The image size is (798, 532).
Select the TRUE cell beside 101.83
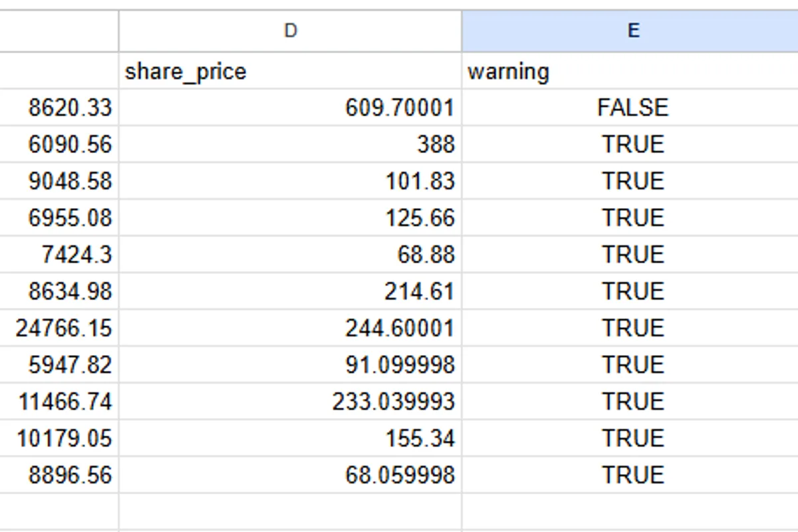click(x=632, y=181)
